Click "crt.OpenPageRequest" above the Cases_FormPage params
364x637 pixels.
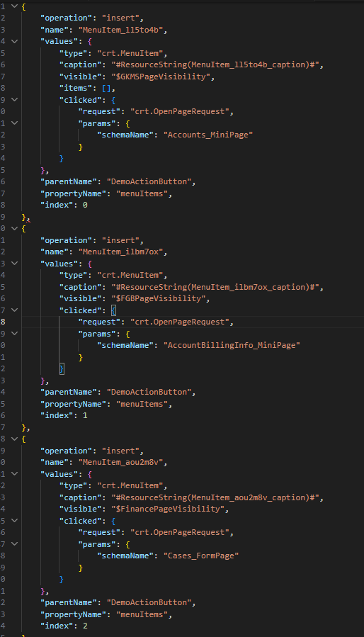point(180,533)
